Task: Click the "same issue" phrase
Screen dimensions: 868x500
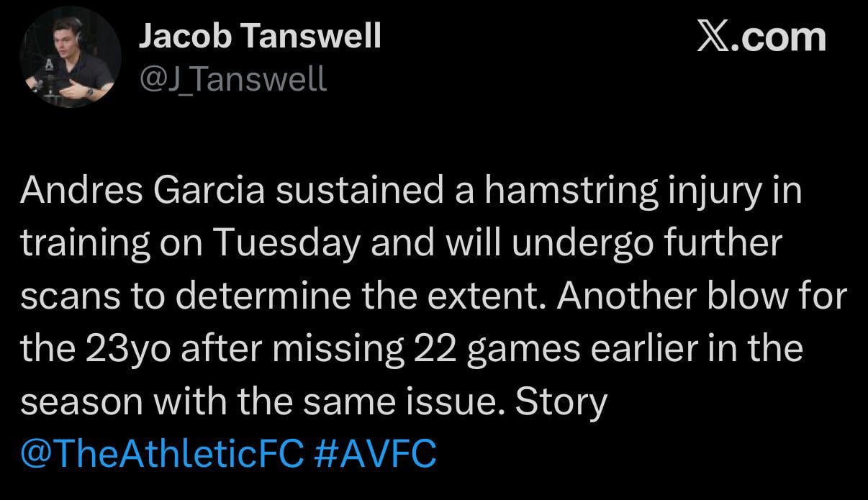Action: 417,401
